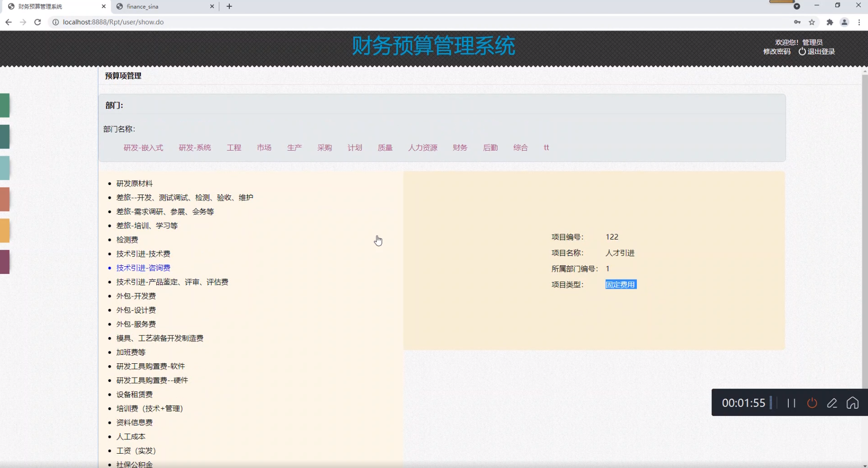This screenshot has width=868, height=468.
Task: Open budget item 外包-设计费
Action: pyautogui.click(x=136, y=310)
